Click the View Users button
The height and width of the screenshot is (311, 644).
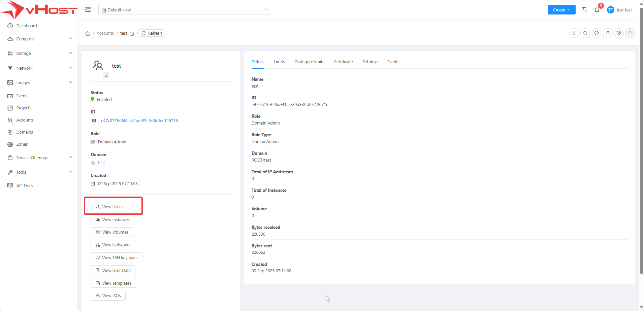[x=109, y=207]
